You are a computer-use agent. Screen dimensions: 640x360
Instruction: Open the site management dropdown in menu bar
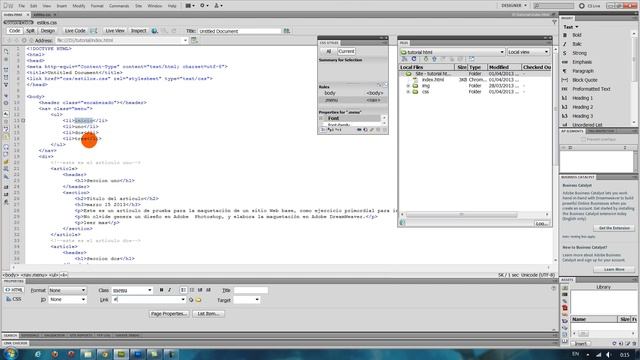tap(218, 6)
